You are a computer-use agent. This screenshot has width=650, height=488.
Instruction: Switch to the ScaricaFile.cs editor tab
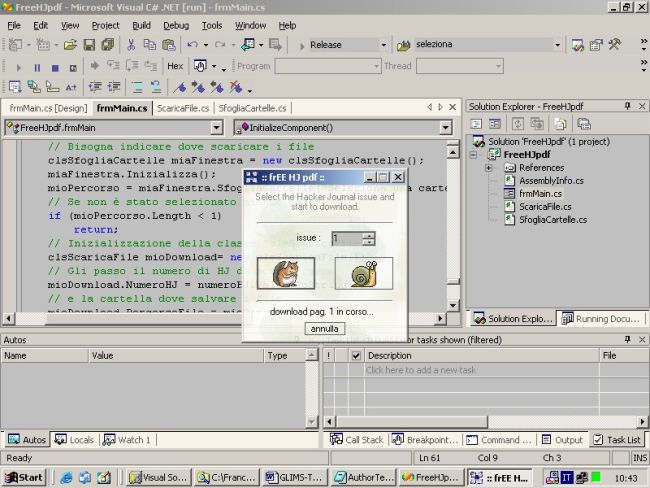[x=183, y=108]
